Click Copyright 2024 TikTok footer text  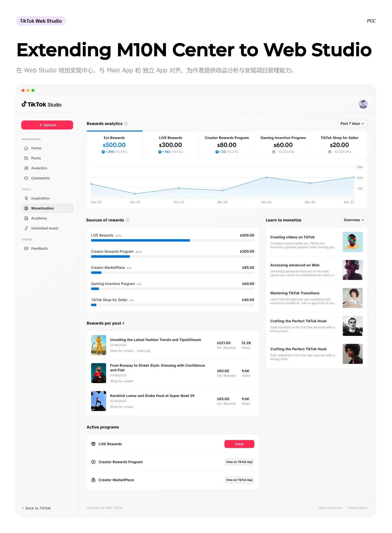(104, 508)
